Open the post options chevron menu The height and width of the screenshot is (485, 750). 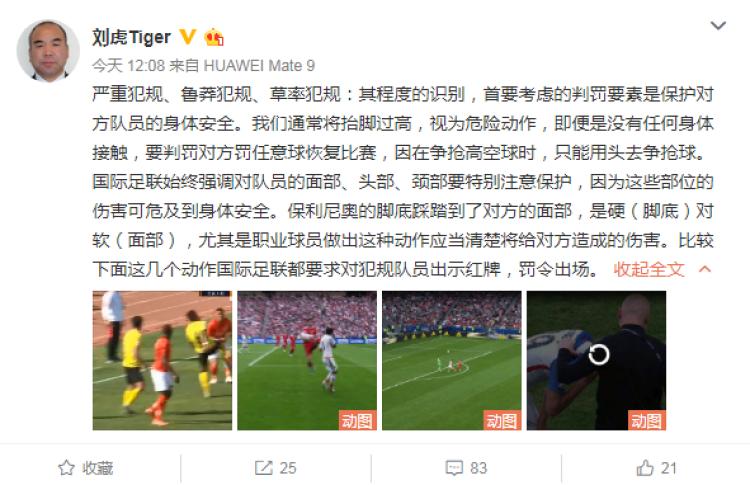coord(718,25)
